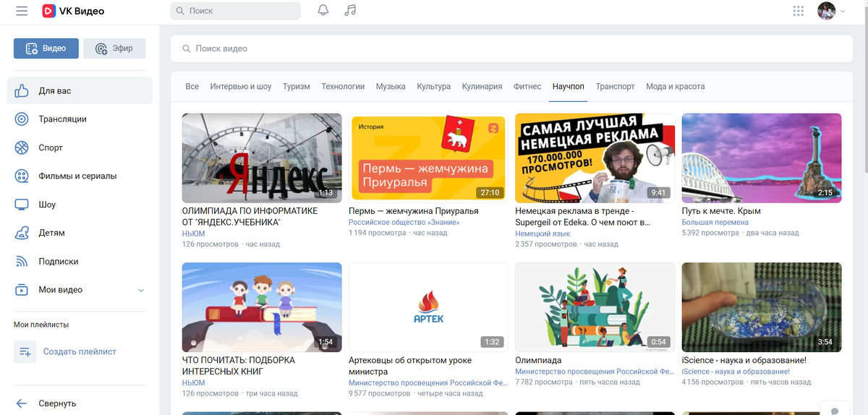Click Создать плейлист link

pyautogui.click(x=80, y=351)
